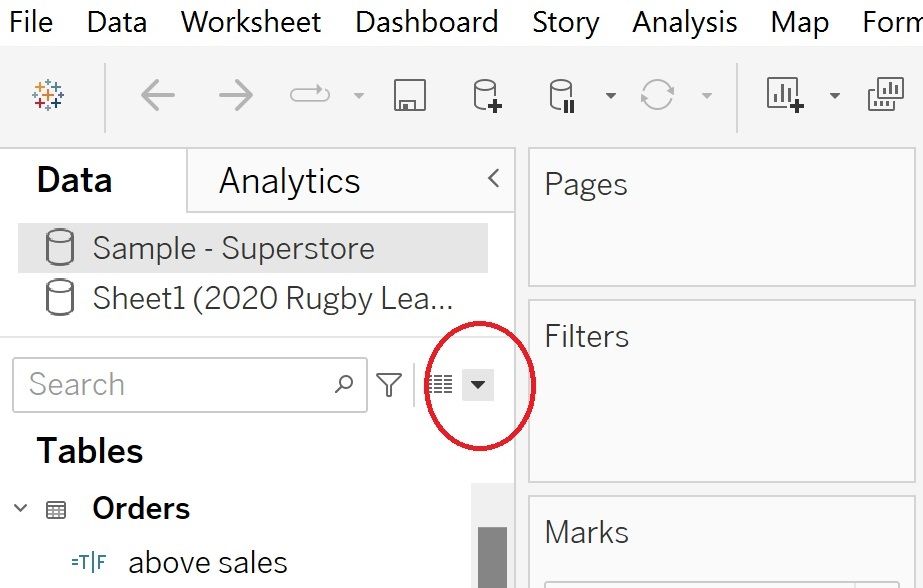
Task: Open the Worksheet menu
Action: (x=251, y=21)
